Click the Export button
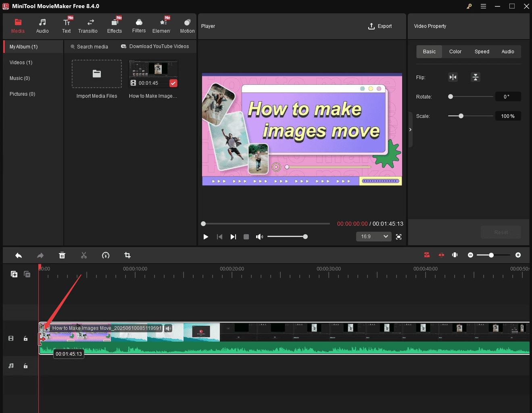The image size is (532, 413). coord(380,26)
